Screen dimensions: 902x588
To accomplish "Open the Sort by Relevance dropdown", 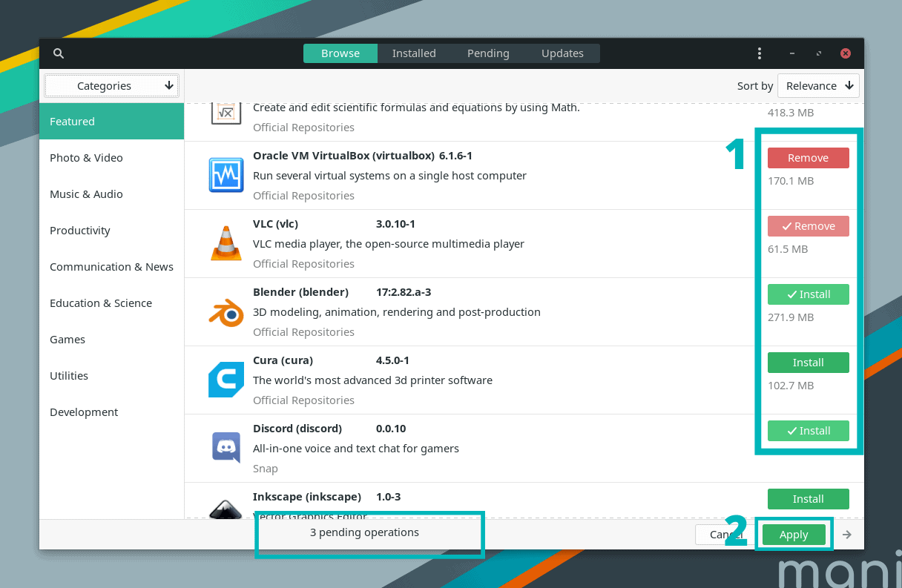I will click(x=818, y=85).
